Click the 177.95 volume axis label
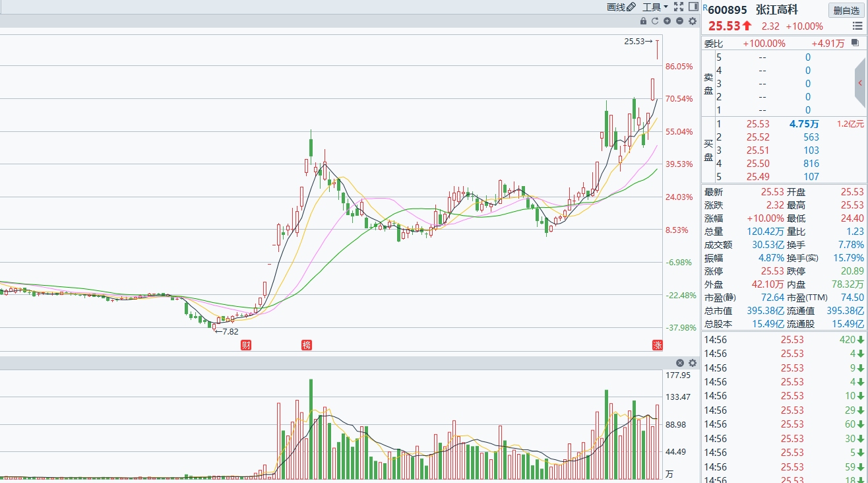Viewport: 868px width, 483px height. (678, 375)
